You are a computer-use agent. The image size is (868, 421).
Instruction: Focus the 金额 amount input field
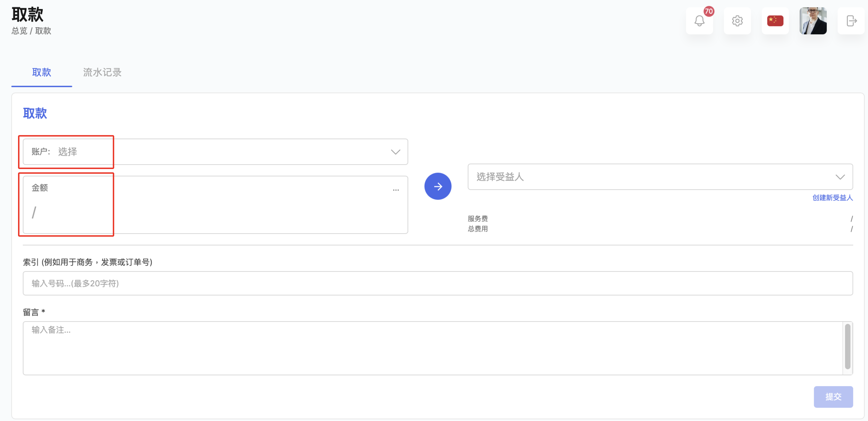tap(215, 205)
